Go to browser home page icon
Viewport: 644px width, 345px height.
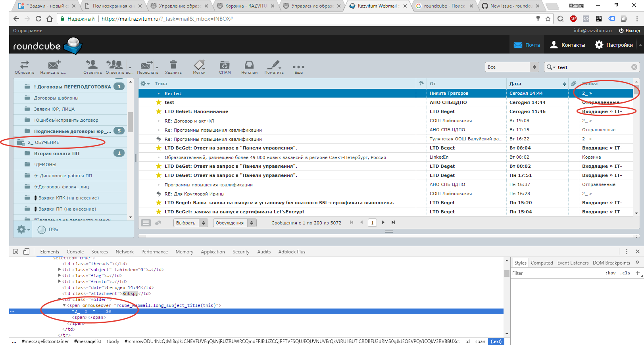point(50,19)
